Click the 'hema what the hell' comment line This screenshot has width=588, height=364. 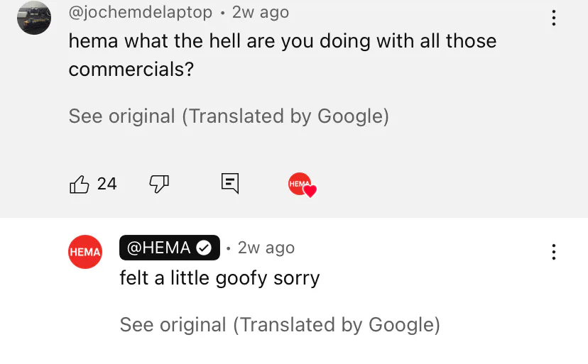coord(283,41)
